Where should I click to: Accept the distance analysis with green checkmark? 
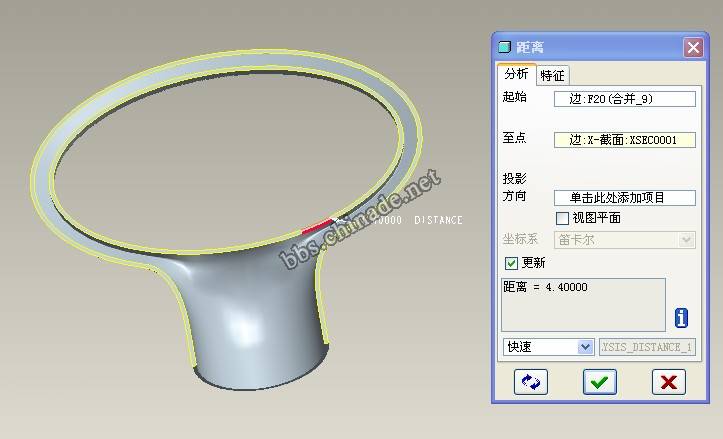[599, 382]
